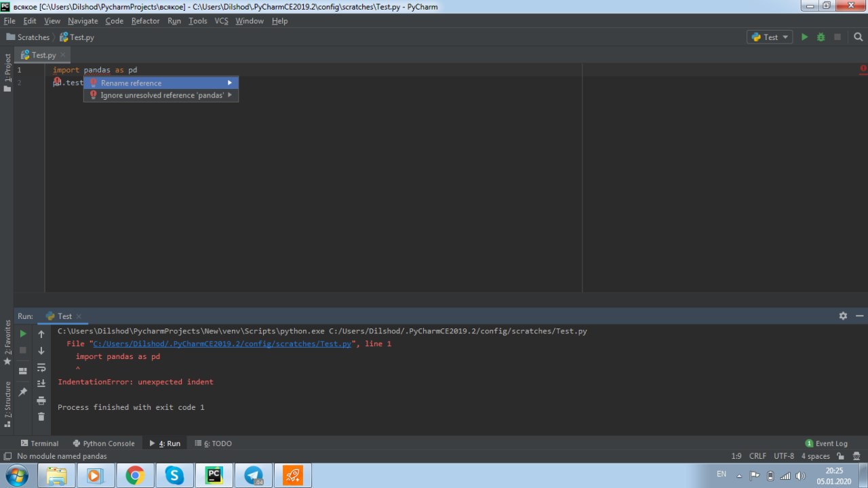Viewport: 868px width, 488px height.
Task: Click the green Debug bug icon
Action: coord(821,37)
